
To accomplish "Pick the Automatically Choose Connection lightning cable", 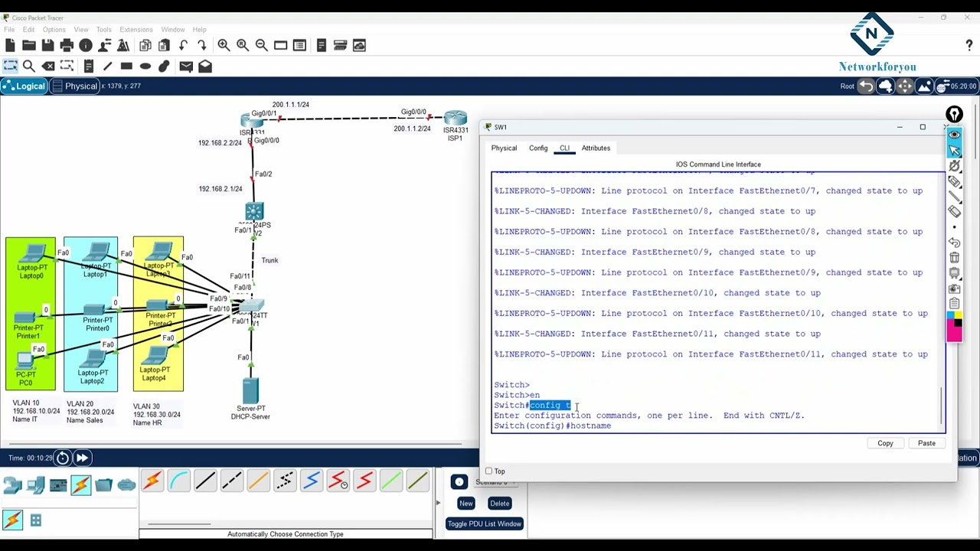I will [x=152, y=481].
